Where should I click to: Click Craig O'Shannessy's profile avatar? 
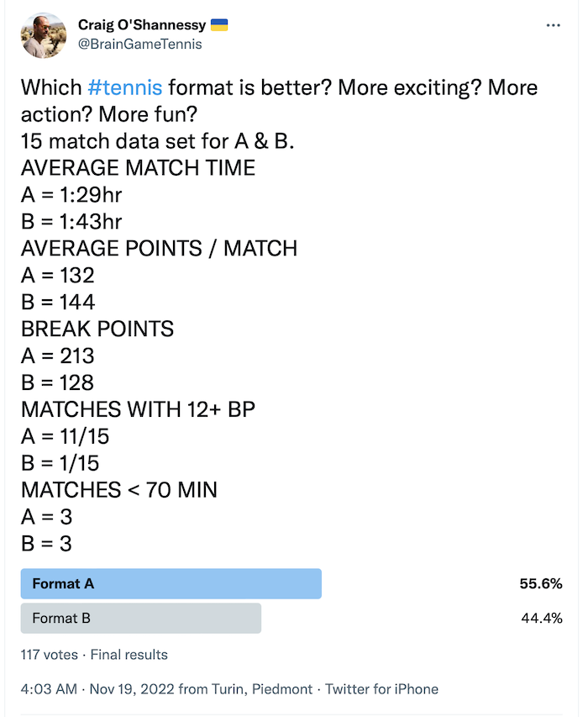(x=44, y=35)
